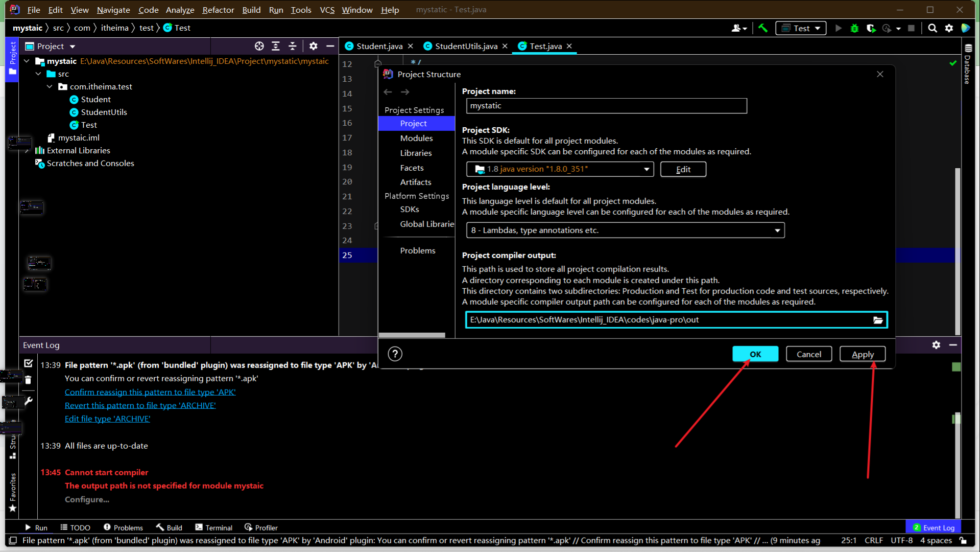Click the Apply button
The height and width of the screenshot is (552, 980).
[863, 354]
